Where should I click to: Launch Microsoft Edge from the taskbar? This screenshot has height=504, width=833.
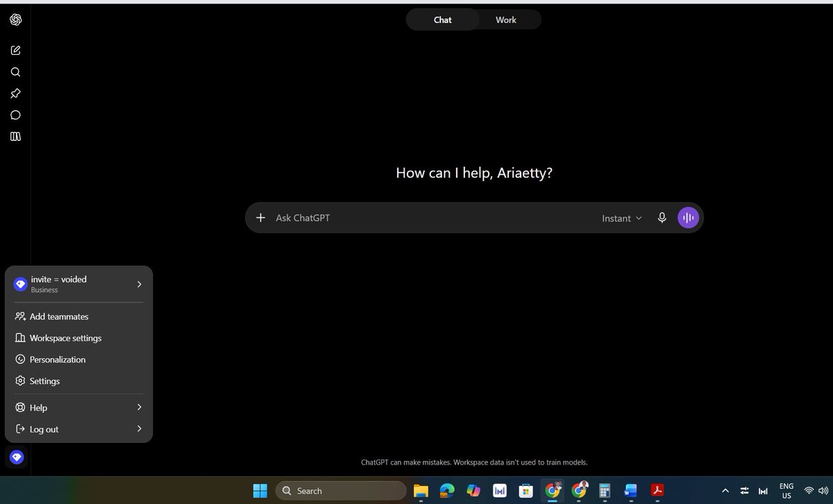447,491
